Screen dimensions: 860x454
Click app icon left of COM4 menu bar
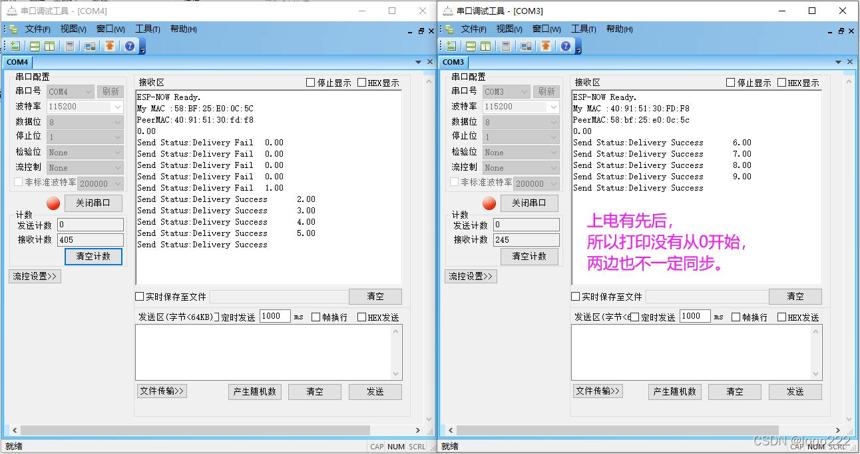12,29
